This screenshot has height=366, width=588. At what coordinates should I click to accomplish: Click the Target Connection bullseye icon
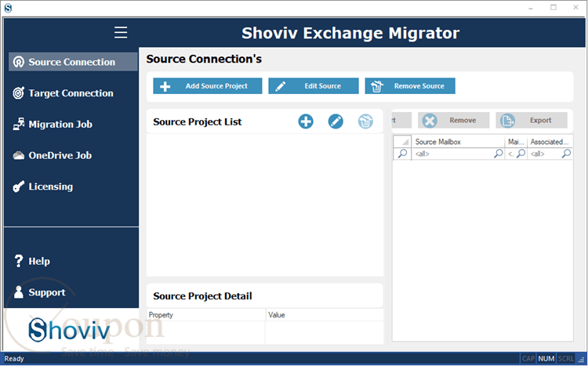(18, 92)
